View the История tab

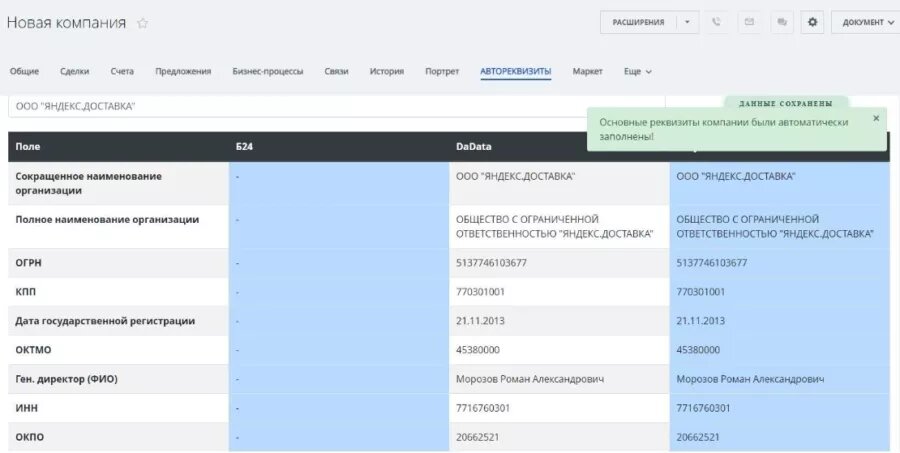[386, 72]
